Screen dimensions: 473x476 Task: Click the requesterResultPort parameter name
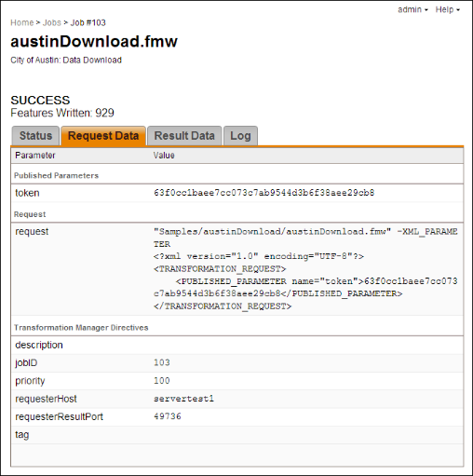coord(59,416)
